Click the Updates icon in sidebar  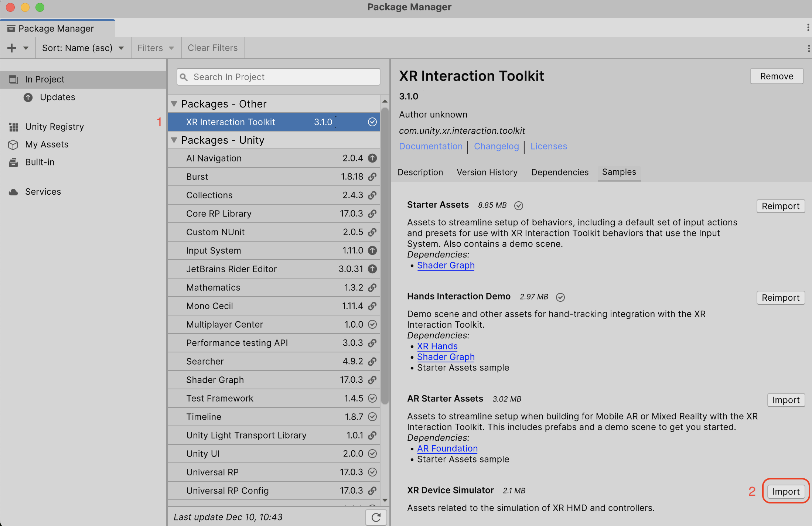pyautogui.click(x=28, y=97)
